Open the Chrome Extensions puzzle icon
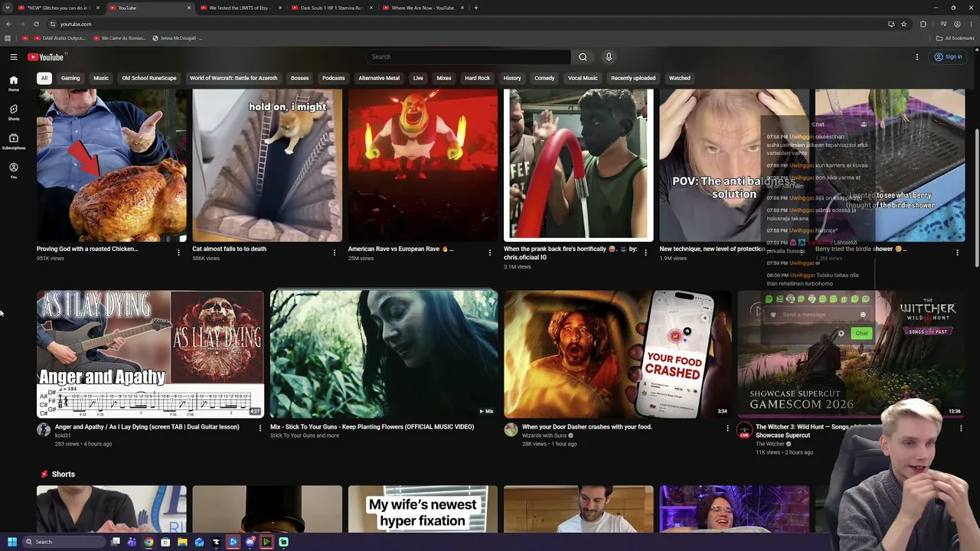The width and height of the screenshot is (980, 551). coord(923,24)
